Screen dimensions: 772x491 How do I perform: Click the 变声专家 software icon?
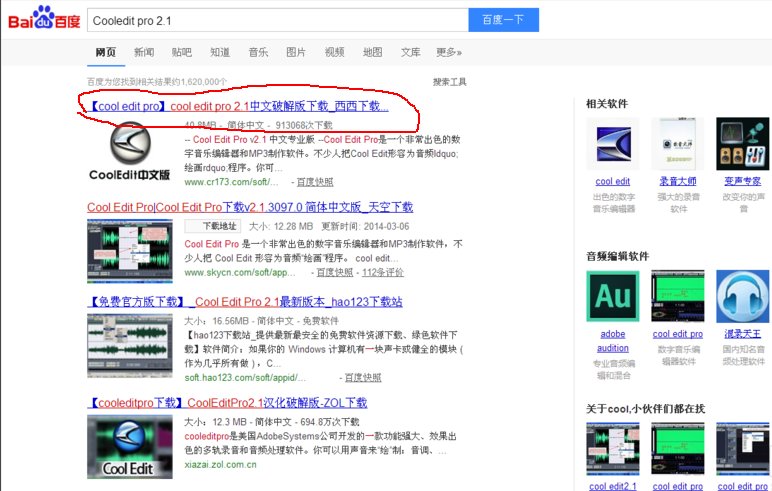point(742,144)
